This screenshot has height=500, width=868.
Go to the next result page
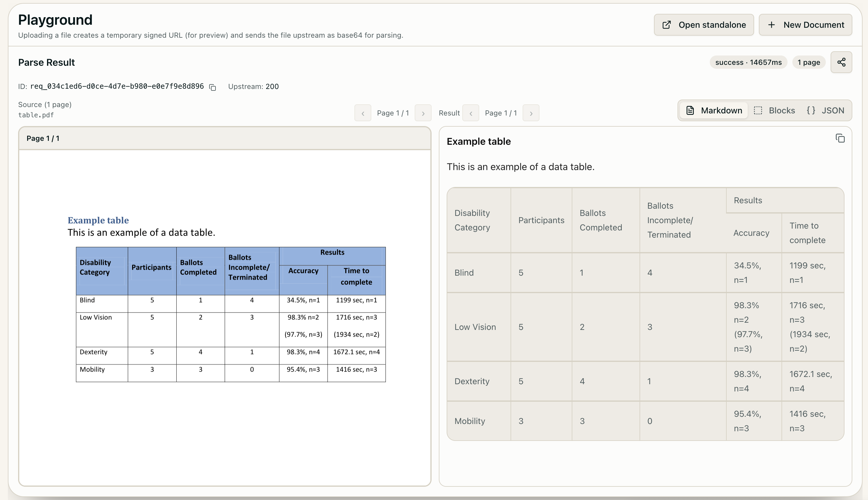point(531,113)
